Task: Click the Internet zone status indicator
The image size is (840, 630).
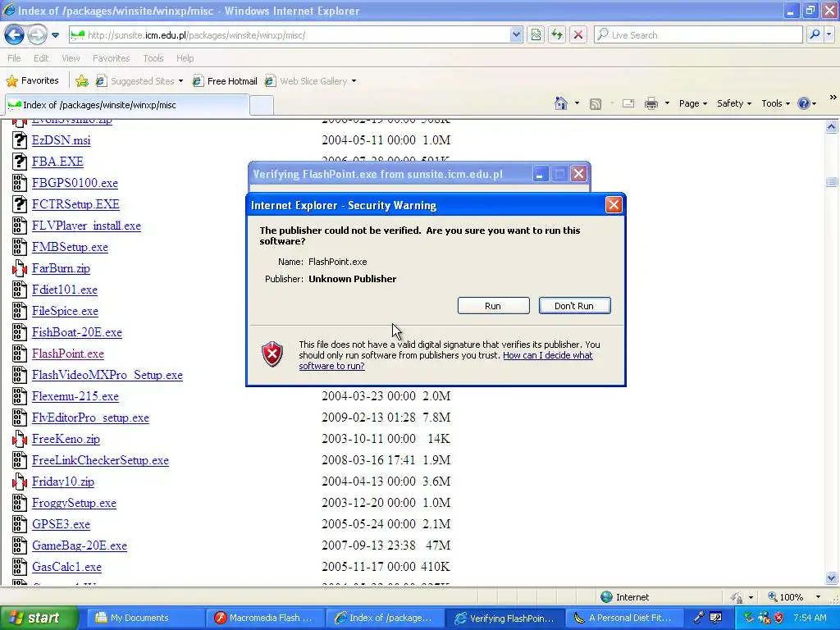Action: point(625,597)
